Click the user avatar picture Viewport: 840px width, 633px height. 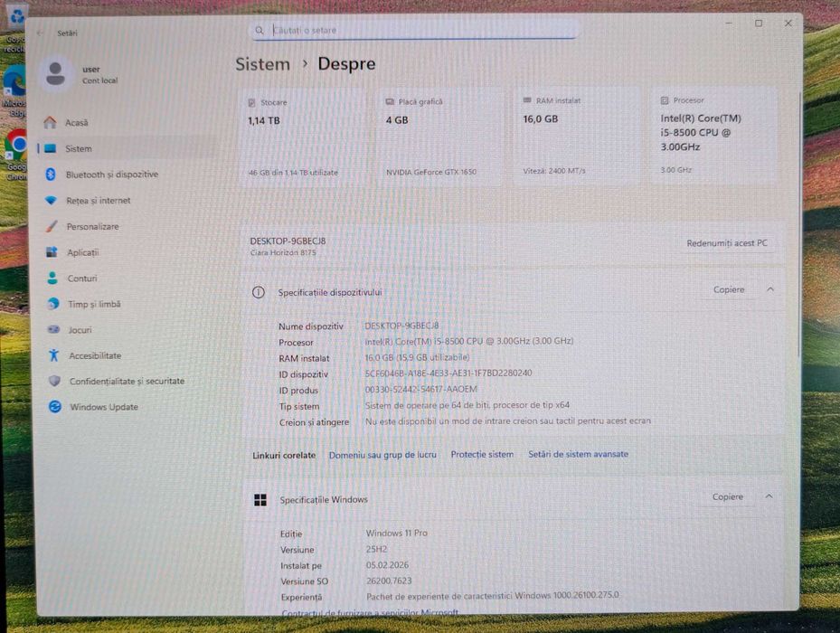pyautogui.click(x=56, y=74)
